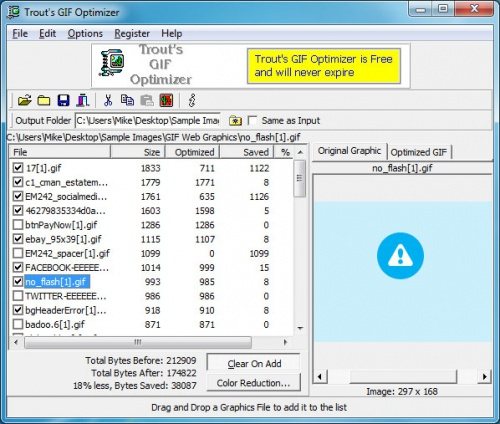Uncheck the 17[1].gif file checkbox
The width and height of the screenshot is (500, 424).
[18, 168]
